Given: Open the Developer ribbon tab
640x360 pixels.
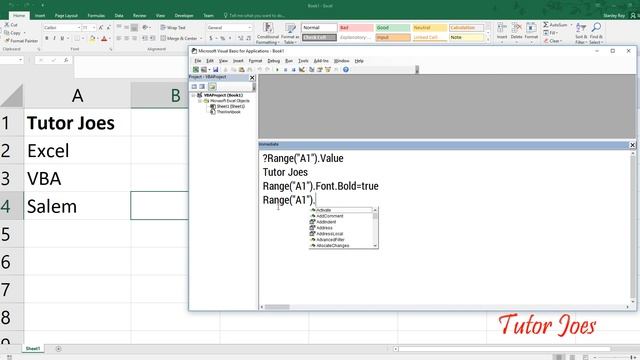Looking at the screenshot, I should [x=184, y=16].
